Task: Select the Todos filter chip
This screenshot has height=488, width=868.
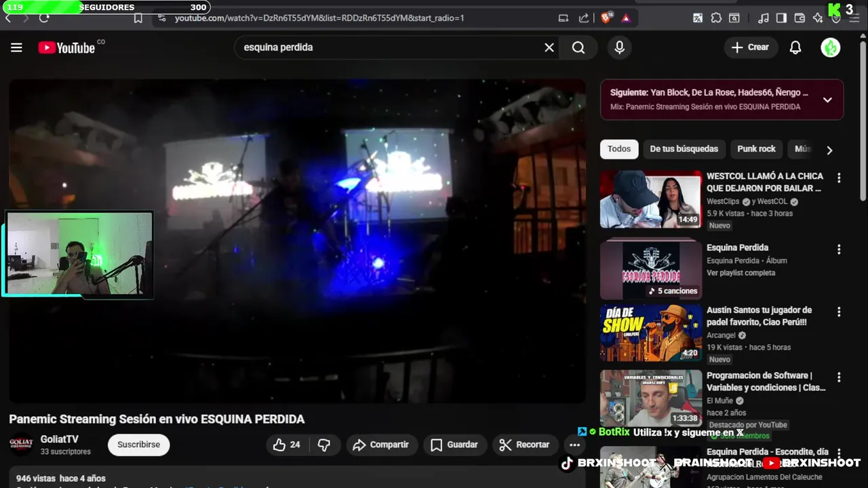Action: (619, 149)
